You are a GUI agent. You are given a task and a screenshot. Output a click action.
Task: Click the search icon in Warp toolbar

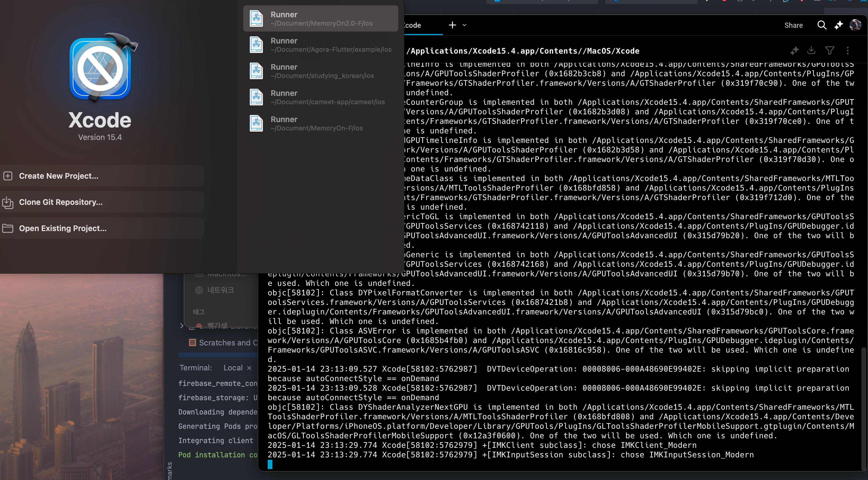tap(821, 25)
